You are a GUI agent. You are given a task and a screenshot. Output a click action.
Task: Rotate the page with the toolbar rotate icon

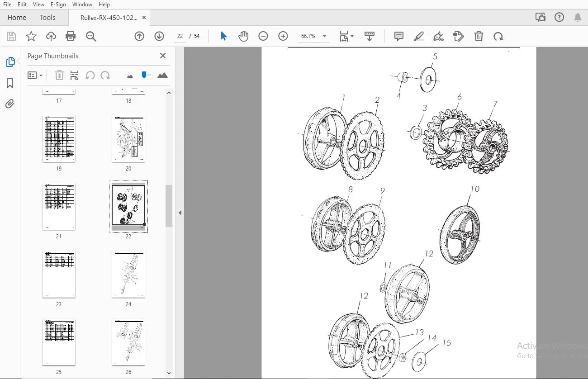[498, 37]
